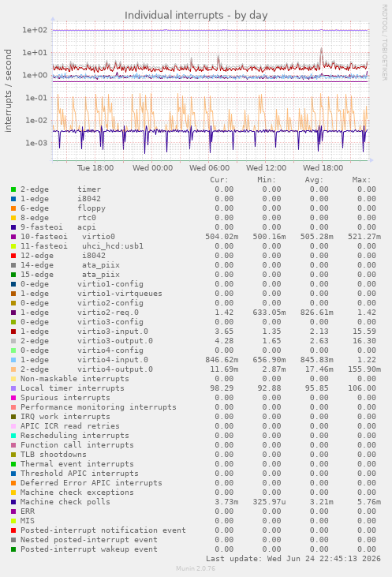Click the Tue 18:00 axis marker
This screenshot has height=577, width=392.
coord(95,168)
